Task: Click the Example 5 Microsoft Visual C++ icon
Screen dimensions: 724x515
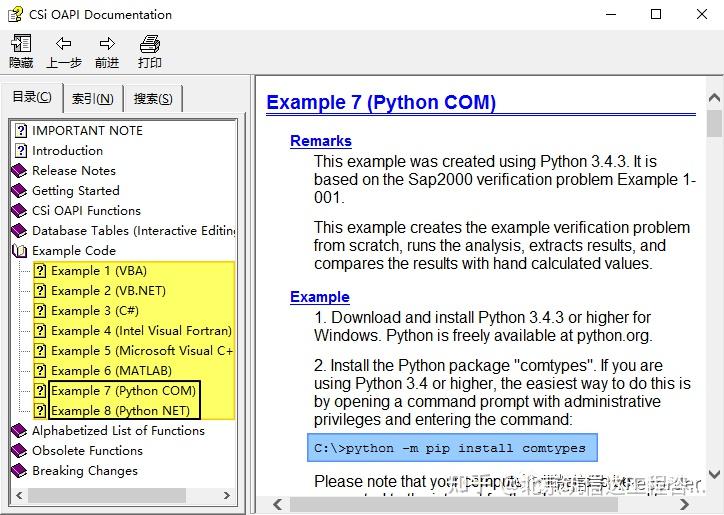Action: (41, 351)
